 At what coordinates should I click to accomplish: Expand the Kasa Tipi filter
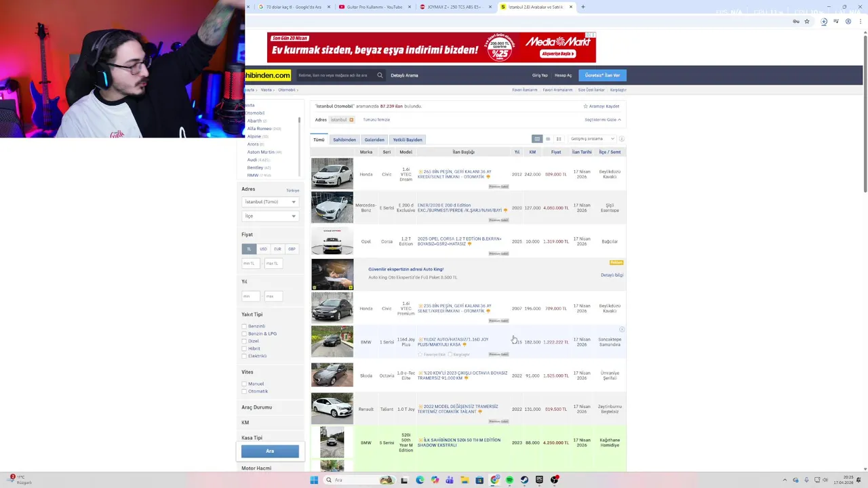[x=252, y=438]
